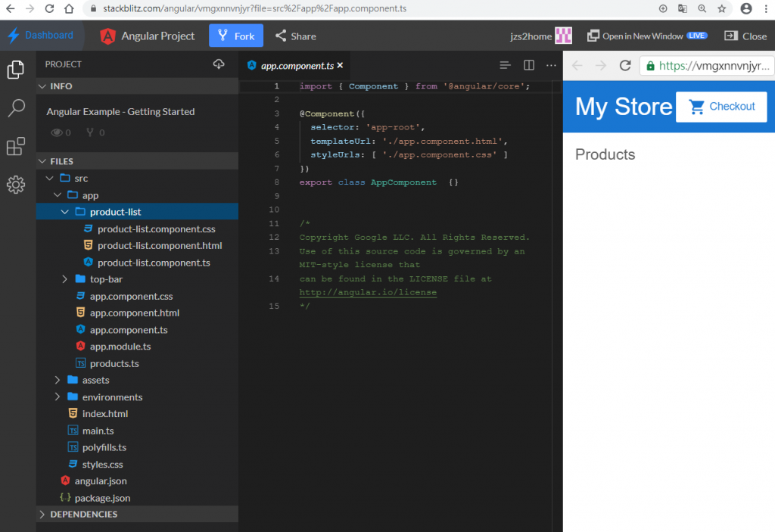
Task: Open the editor more options ellipsis
Action: [551, 65]
